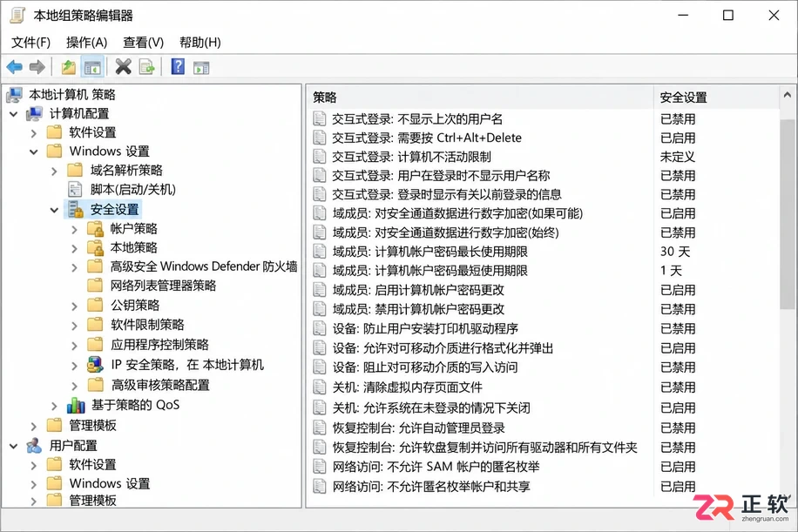Click the 用户配置 user icon
Screen dimensions: 798x532
tap(34, 446)
